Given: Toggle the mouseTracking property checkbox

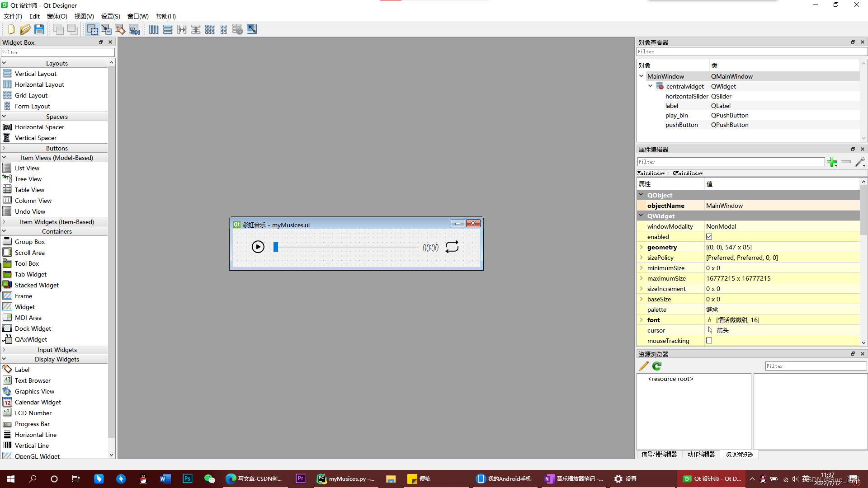Looking at the screenshot, I should 709,341.
